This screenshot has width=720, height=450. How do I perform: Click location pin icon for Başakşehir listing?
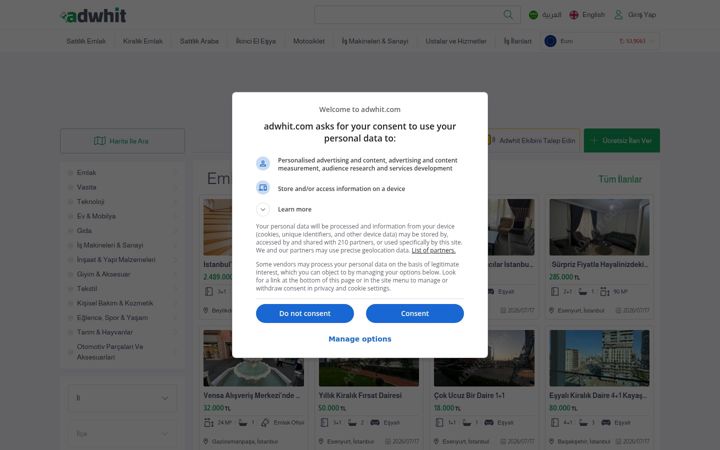pos(551,441)
